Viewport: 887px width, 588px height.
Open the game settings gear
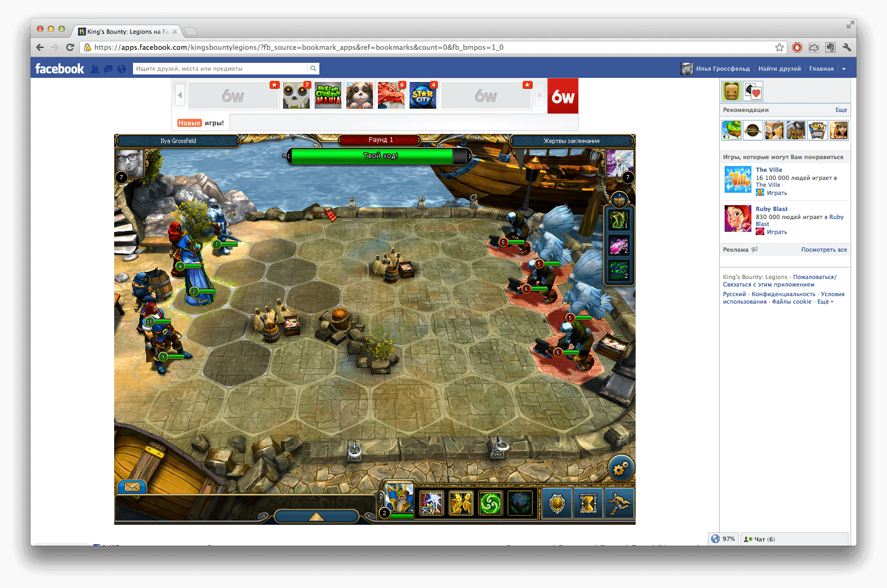pos(621,469)
